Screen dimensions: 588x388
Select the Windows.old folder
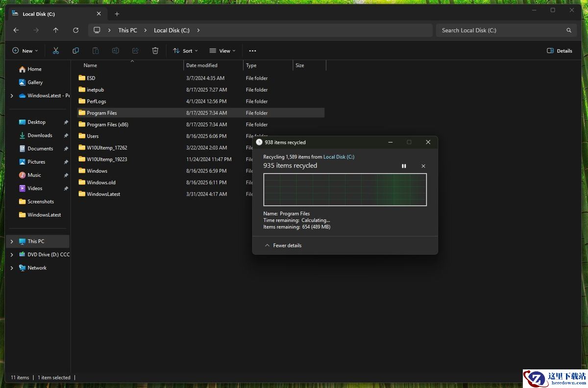(101, 182)
